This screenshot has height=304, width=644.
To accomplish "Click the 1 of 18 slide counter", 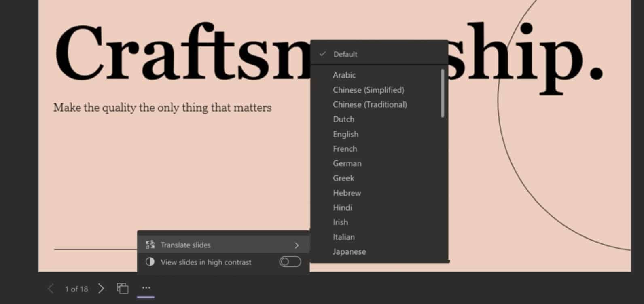I will pyautogui.click(x=76, y=289).
